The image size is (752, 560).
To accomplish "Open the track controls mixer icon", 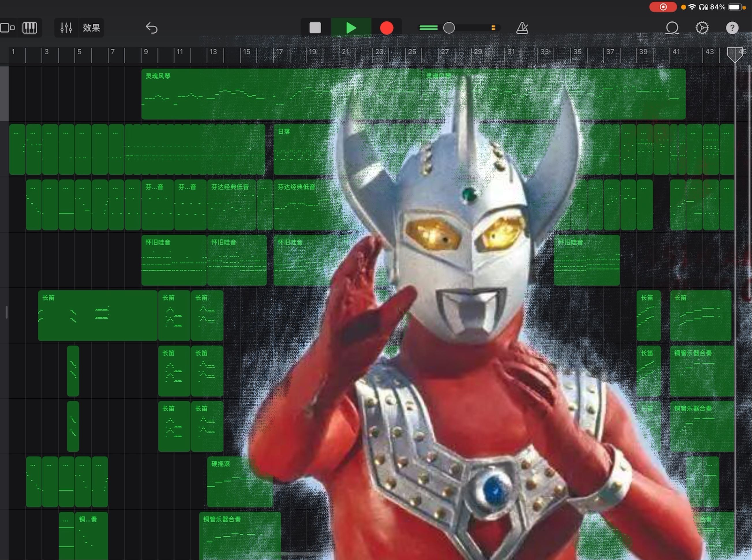I will pos(66,28).
